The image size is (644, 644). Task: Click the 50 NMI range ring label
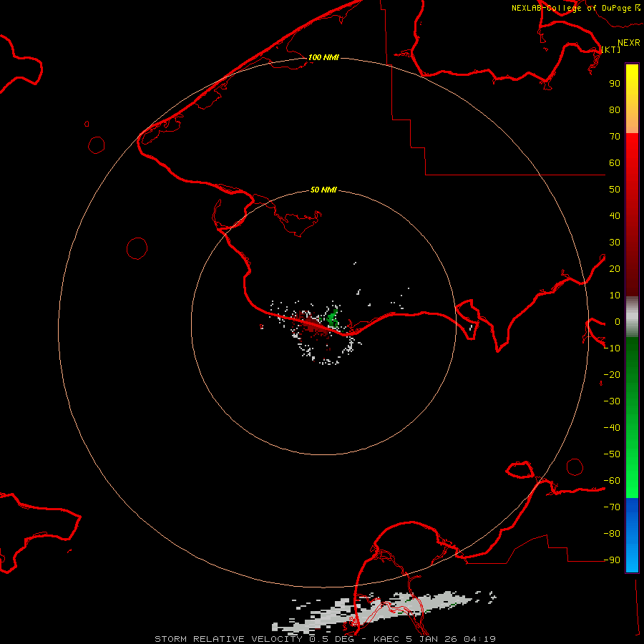[323, 190]
